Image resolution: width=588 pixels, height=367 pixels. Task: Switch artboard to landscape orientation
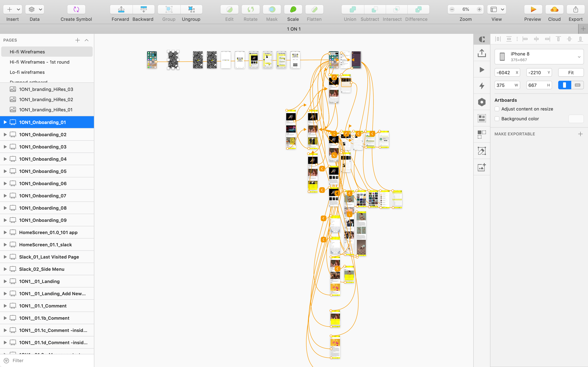(x=577, y=85)
